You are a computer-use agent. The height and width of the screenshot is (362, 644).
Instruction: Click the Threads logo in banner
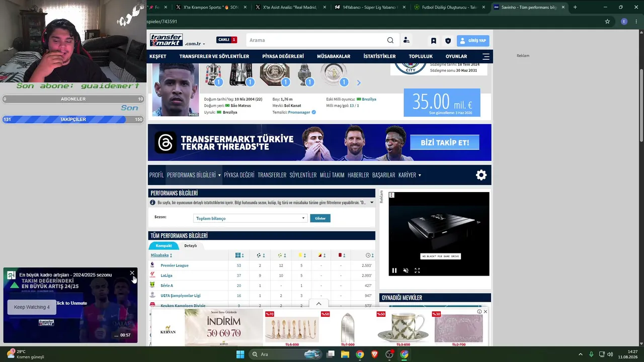pos(165,142)
